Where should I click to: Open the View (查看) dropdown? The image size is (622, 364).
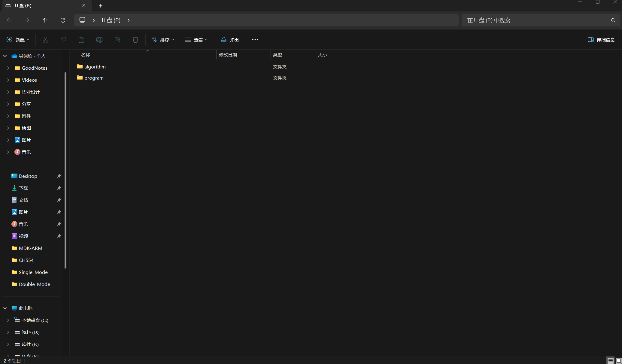(196, 40)
